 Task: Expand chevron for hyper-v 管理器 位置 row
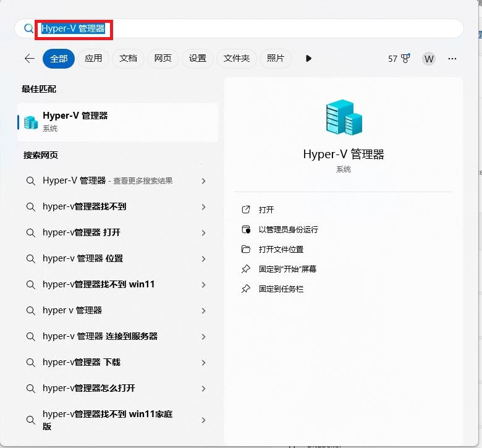[x=203, y=259]
